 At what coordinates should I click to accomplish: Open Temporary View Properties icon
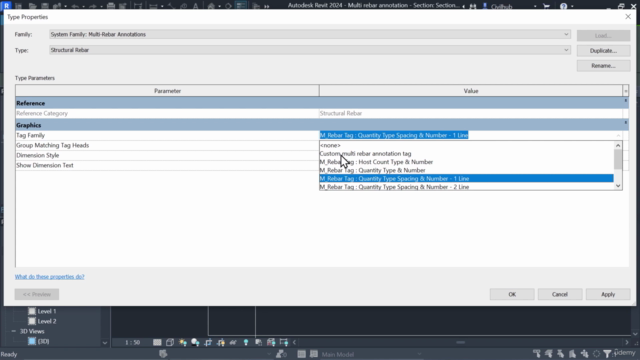(x=258, y=342)
